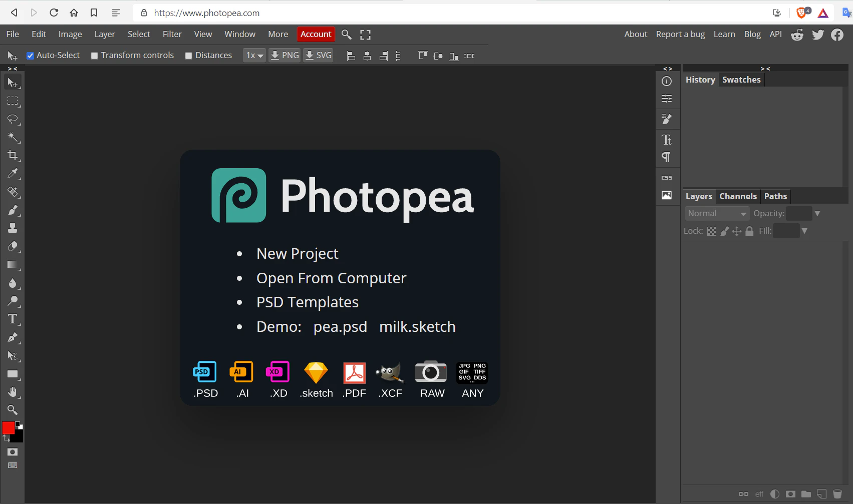Select the Clone Stamp tool

point(13,228)
